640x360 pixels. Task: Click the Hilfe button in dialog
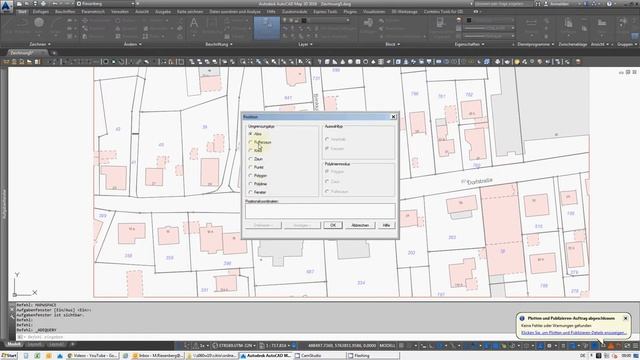coord(387,225)
